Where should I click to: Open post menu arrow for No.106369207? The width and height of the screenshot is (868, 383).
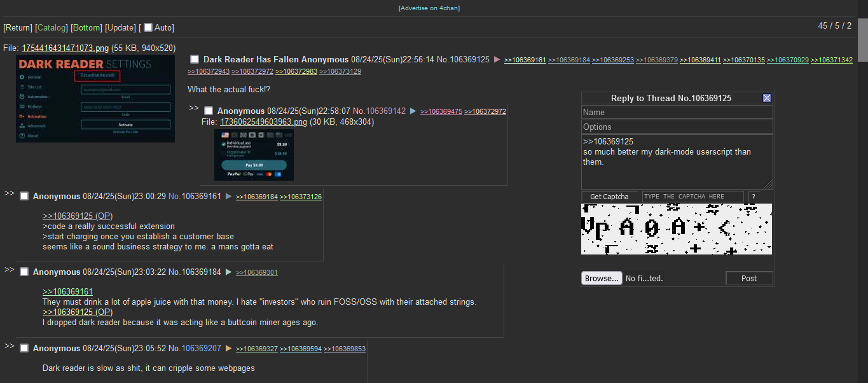click(229, 348)
